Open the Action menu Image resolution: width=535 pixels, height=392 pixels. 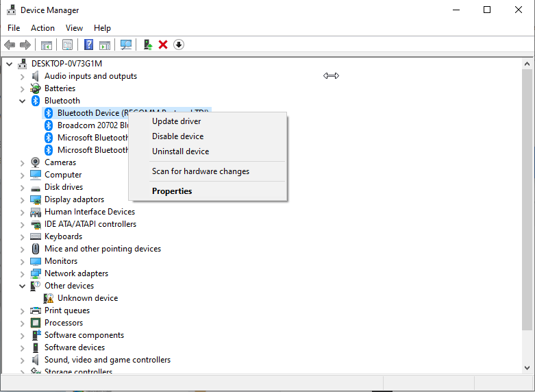click(42, 28)
